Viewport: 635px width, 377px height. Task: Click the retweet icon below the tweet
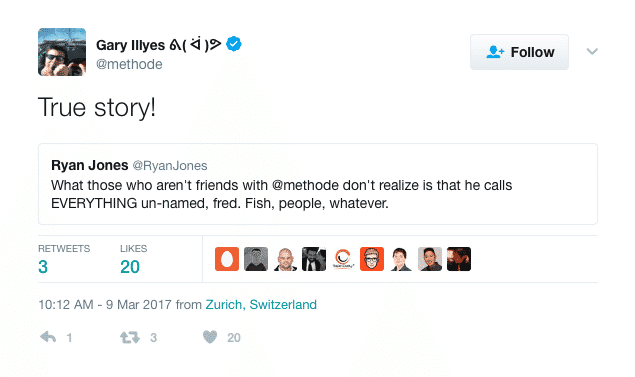point(130,337)
